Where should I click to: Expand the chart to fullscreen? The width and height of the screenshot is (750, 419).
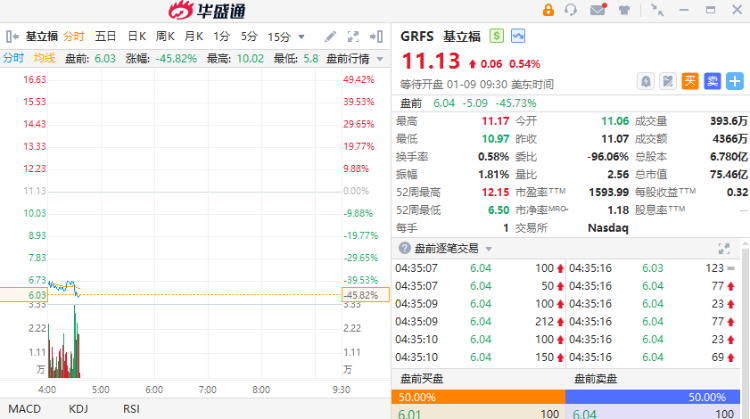[353, 36]
